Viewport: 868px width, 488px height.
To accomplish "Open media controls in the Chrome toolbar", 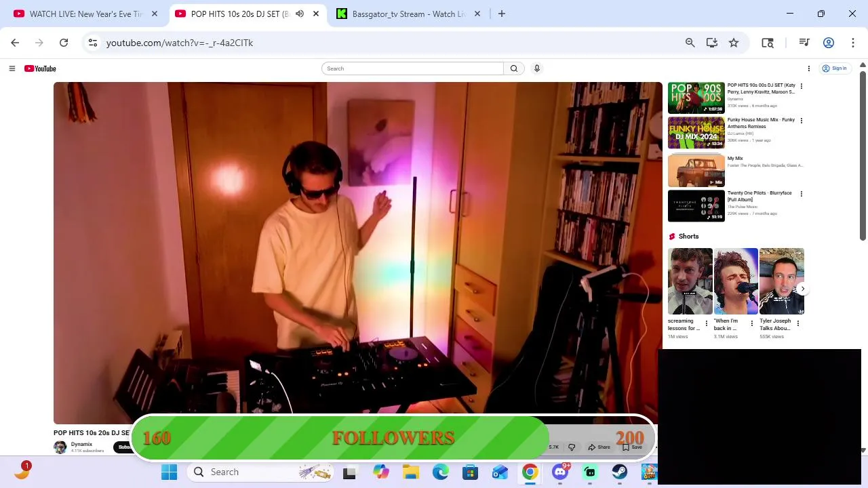I will click(804, 43).
